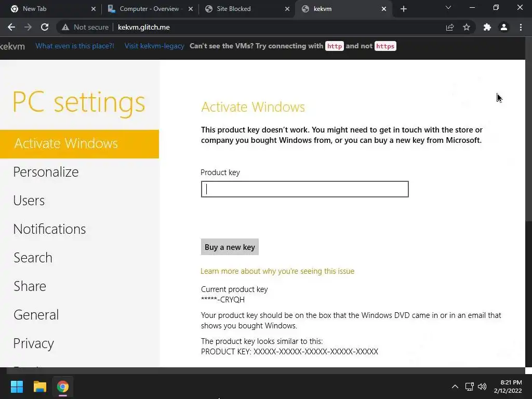532x399 pixels.
Task: Select the kekvm tab
Action: [x=322, y=9]
